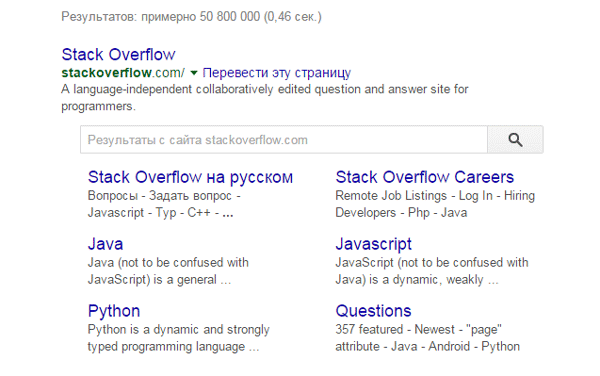Click the result count text 'примерно 50 800 000'
Viewport: 600px width, 376px height.
point(201,16)
